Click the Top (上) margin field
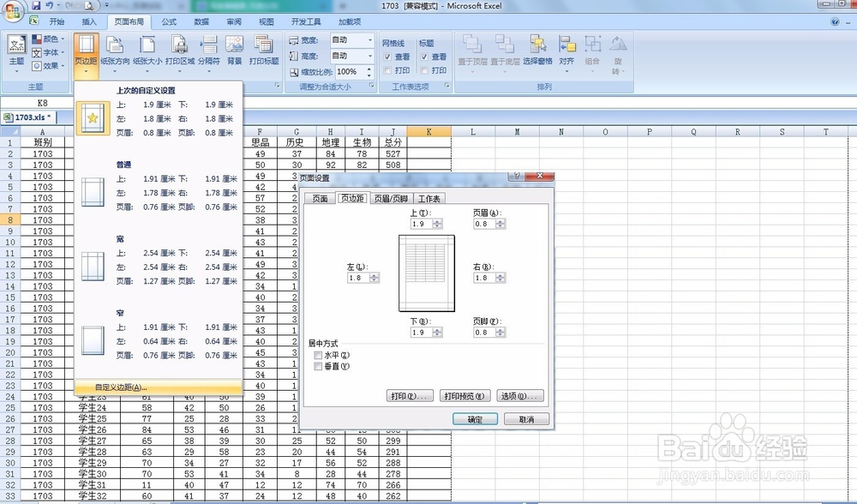The width and height of the screenshot is (857, 504). click(x=422, y=224)
